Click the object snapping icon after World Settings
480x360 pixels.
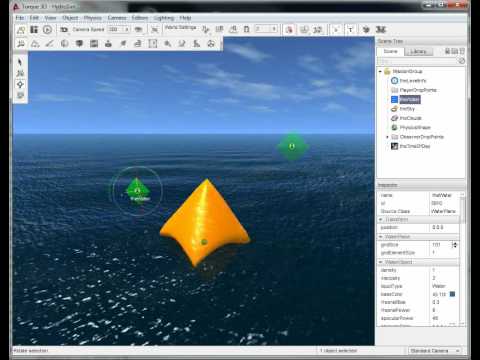(x=205, y=30)
